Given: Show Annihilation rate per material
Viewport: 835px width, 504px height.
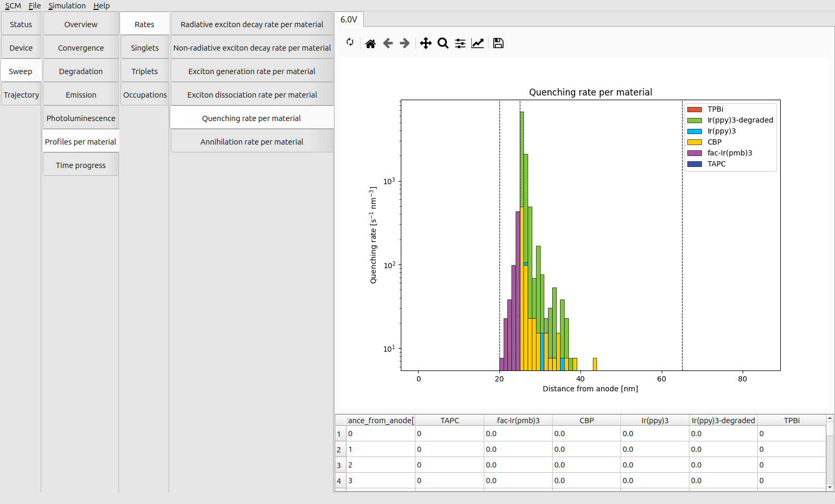Looking at the screenshot, I should click(x=252, y=142).
